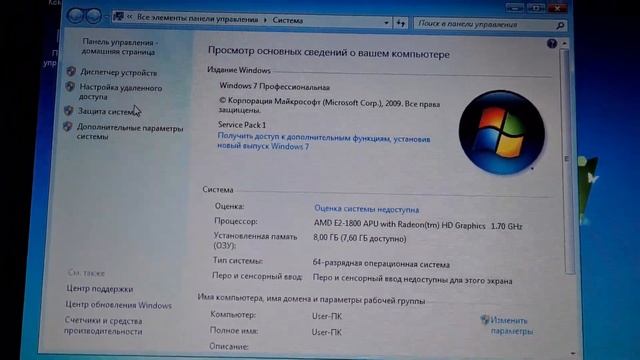Open 'Диспетчер устройств' link

tap(118, 73)
